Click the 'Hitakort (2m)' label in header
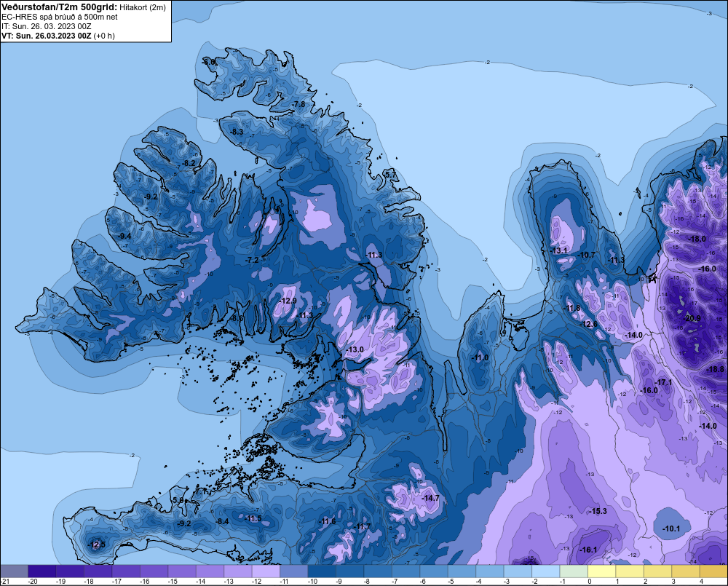 click(143, 7)
